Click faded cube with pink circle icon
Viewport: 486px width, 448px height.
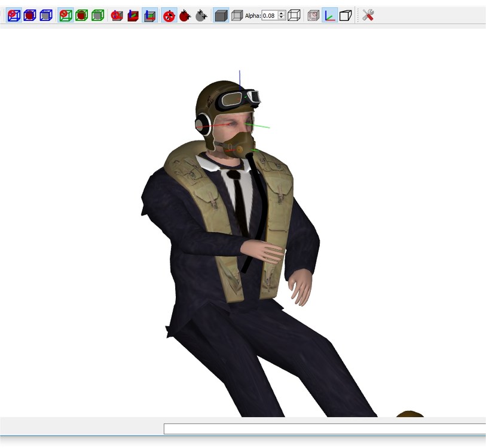(313, 15)
